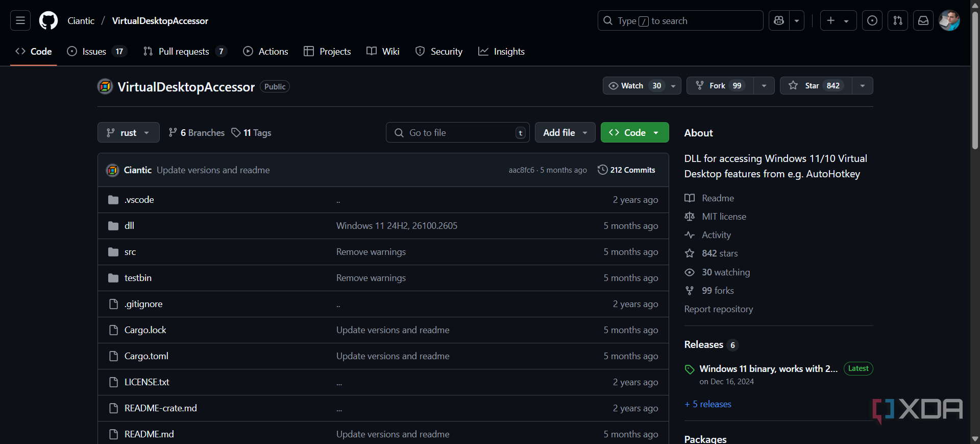Fork the repository
Image resolution: width=980 pixels, height=444 pixels.
[720, 86]
